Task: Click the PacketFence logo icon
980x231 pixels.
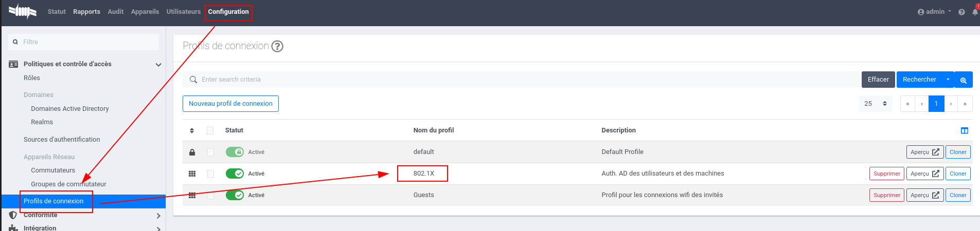Action: pyautogui.click(x=23, y=11)
